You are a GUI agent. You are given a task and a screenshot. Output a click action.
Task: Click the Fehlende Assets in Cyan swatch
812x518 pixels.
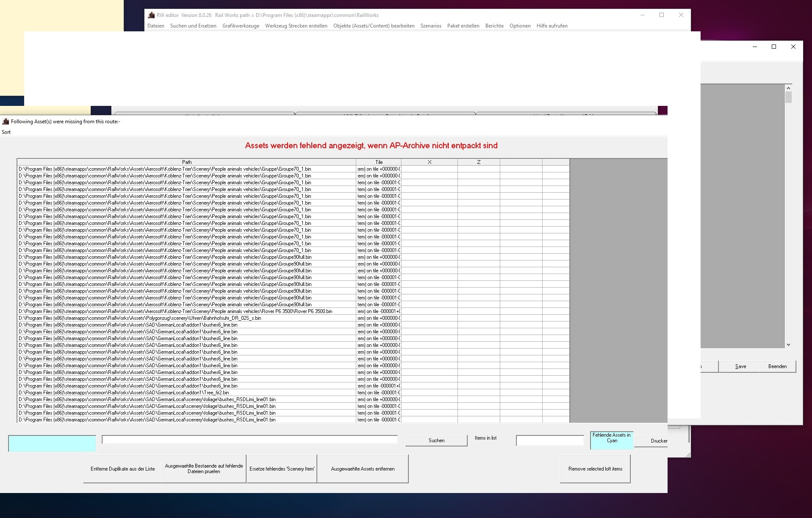tap(612, 440)
